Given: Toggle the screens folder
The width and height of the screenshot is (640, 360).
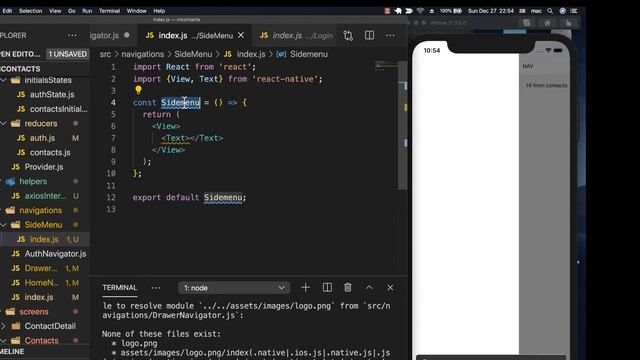Looking at the screenshot, I should coord(34,311).
